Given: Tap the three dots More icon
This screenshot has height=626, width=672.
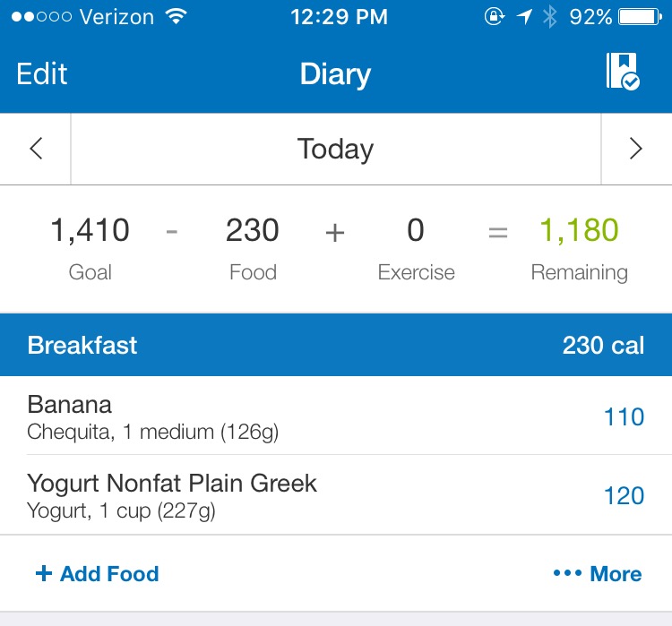Looking at the screenshot, I should coord(567,573).
